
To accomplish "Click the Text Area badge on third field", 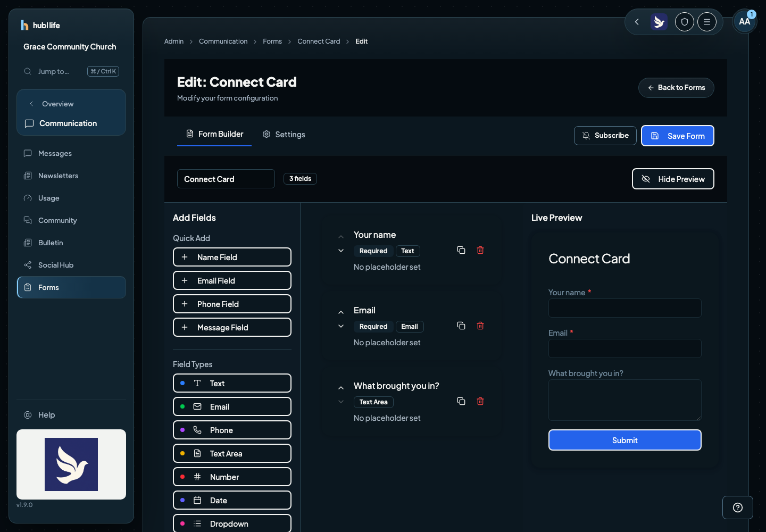I will point(373,402).
